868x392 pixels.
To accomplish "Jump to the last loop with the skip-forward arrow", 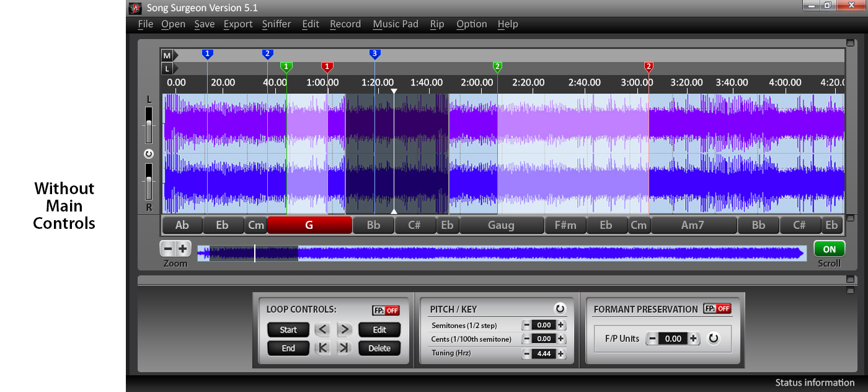I will (x=344, y=348).
